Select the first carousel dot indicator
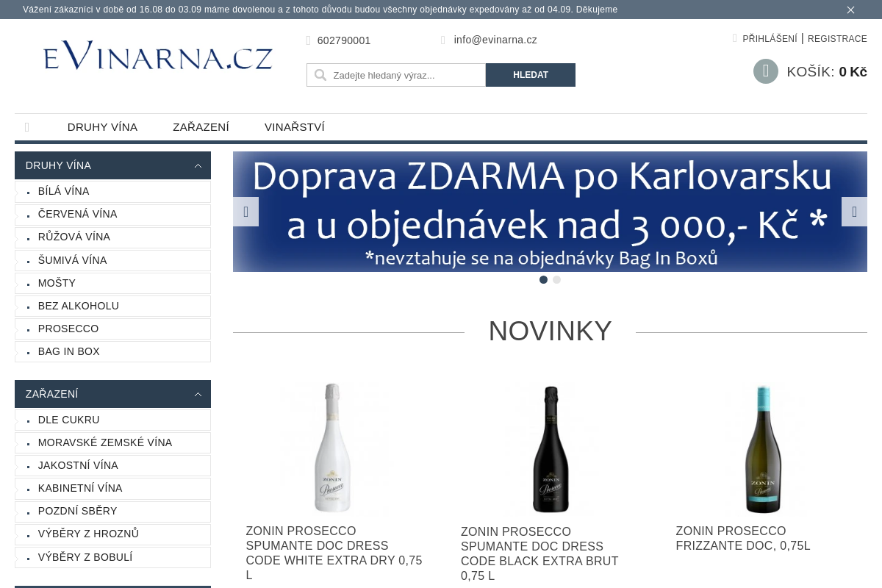The width and height of the screenshot is (882, 588). pos(543,279)
